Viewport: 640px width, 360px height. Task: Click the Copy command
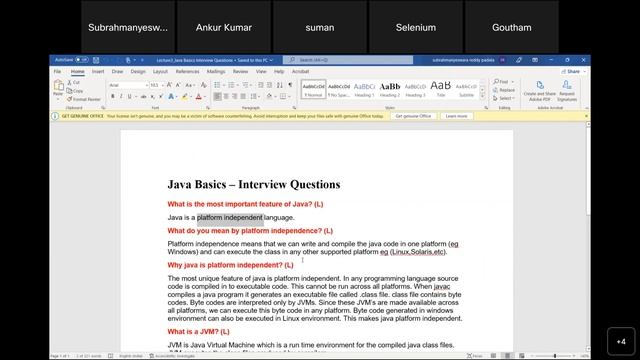(x=75, y=91)
